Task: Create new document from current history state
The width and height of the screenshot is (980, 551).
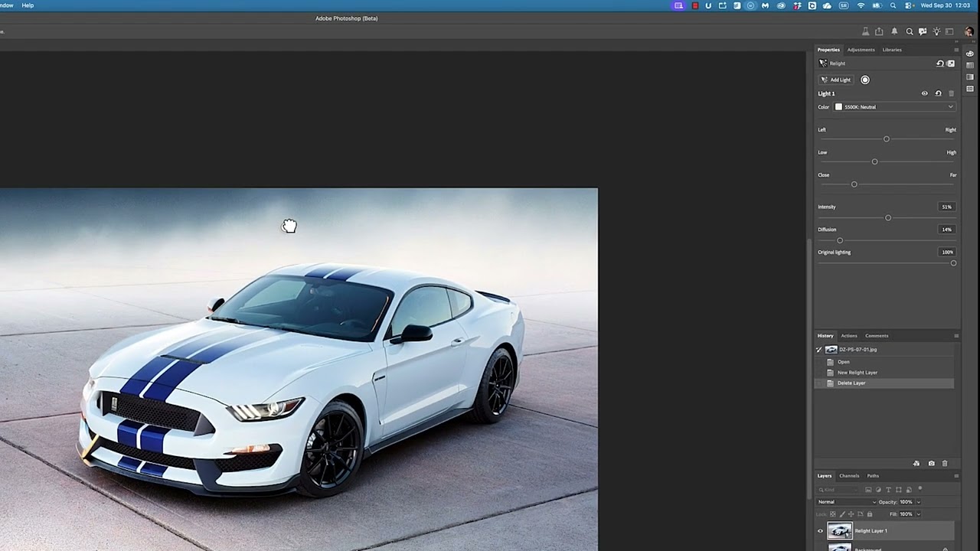Action: click(916, 464)
